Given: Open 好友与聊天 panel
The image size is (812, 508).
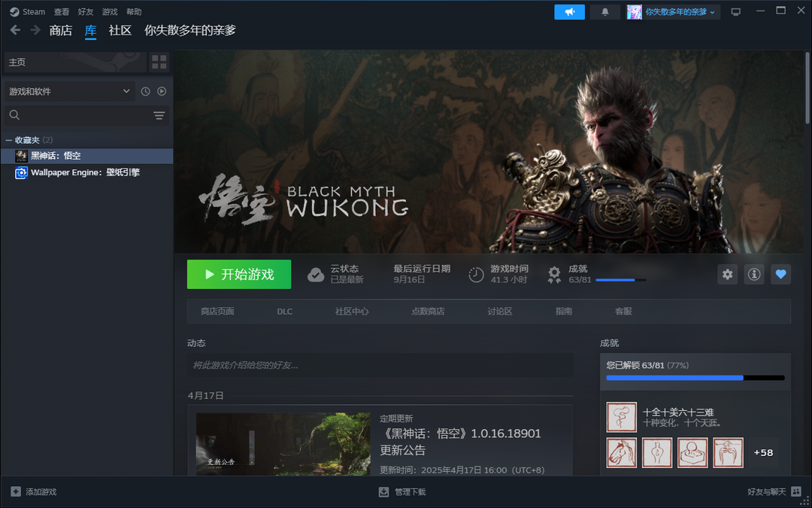Looking at the screenshot, I should 773,492.
